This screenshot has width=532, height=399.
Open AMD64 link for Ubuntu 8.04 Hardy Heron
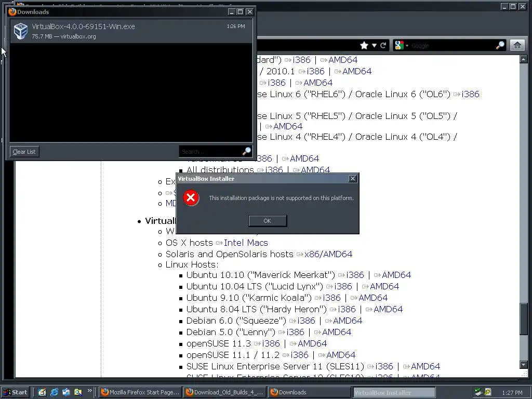click(388, 310)
